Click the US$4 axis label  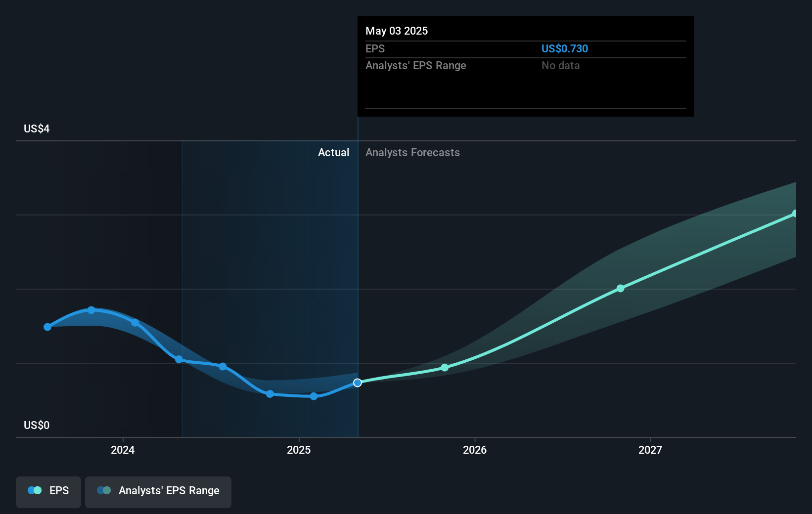37,128
